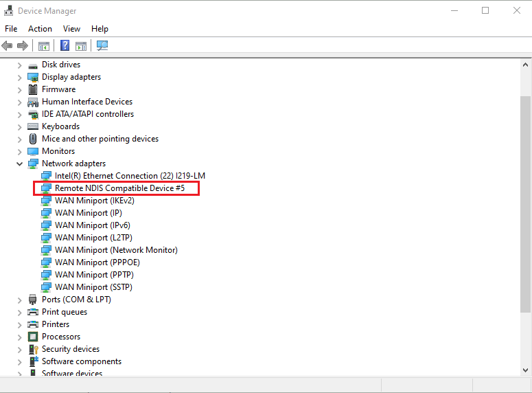Select WAN Miniport (IPv6)

pyautogui.click(x=93, y=225)
